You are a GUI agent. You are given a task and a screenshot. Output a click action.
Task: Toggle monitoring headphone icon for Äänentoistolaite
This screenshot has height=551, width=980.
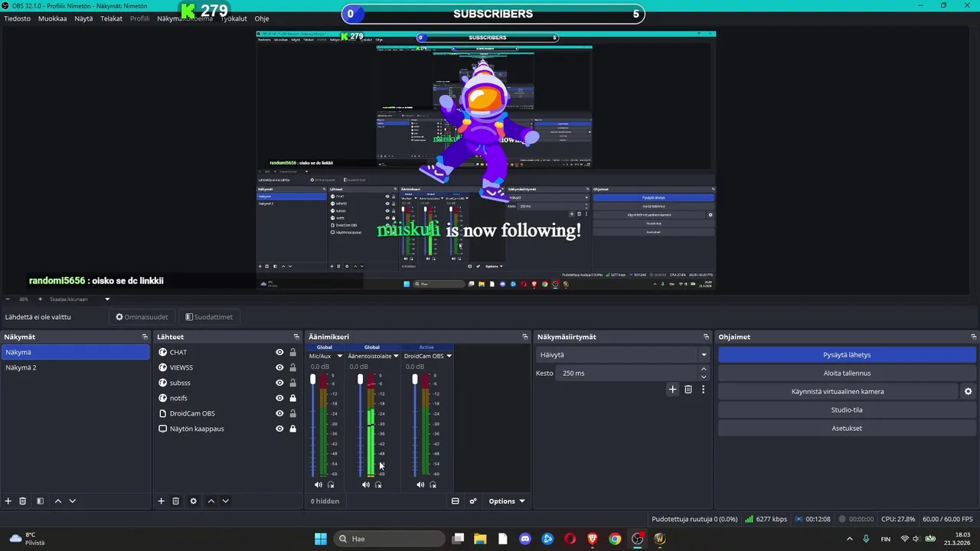[378, 484]
